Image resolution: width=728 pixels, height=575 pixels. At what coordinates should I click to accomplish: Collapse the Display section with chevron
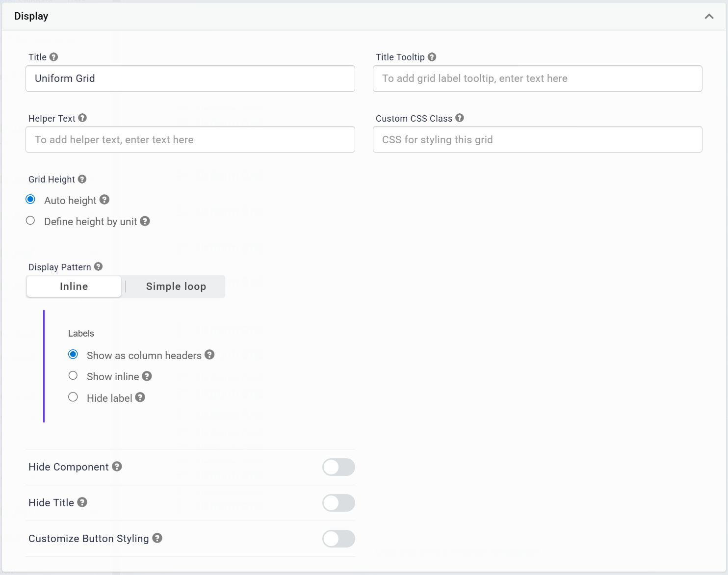click(709, 16)
